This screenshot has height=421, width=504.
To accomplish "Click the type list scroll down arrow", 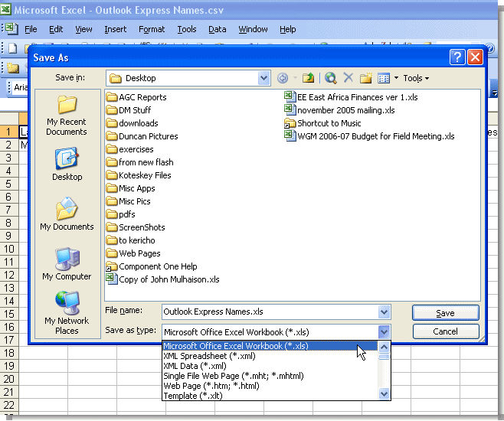I will 384,393.
